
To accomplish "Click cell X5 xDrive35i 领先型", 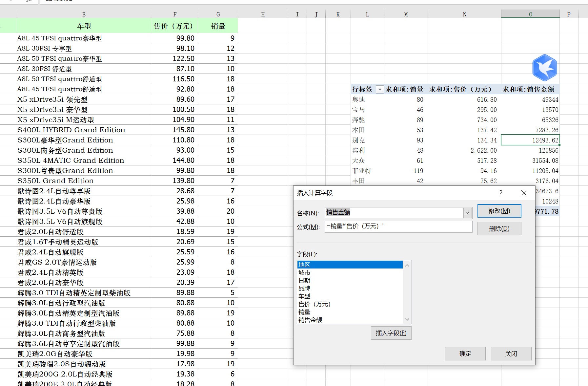I will 84,99.
